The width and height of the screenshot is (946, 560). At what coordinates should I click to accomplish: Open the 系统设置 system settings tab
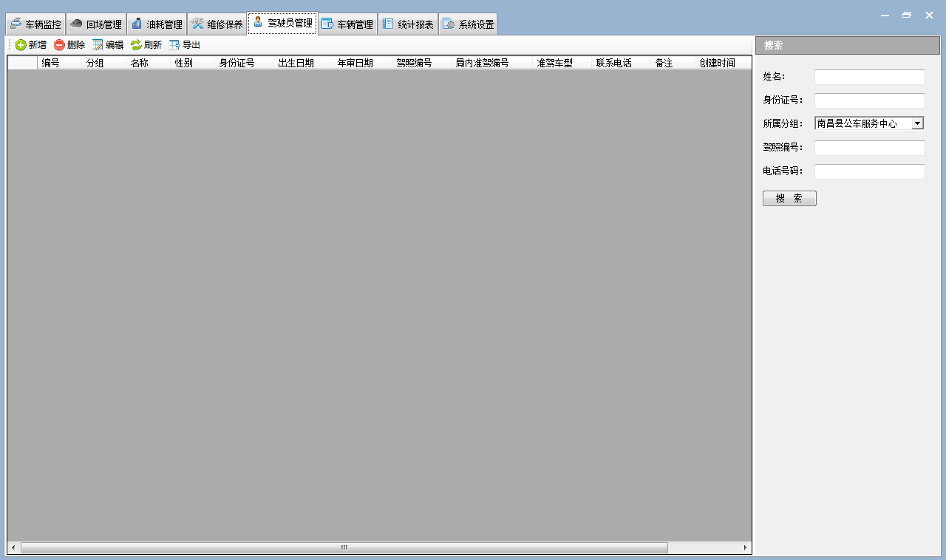[469, 24]
